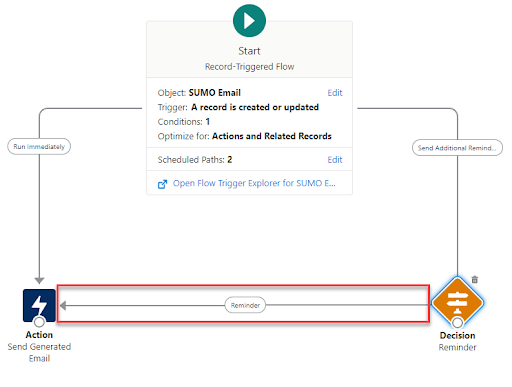Click the Record-Triggered Flow subtitle
Viewport: 512px width, 387px height.
point(249,67)
